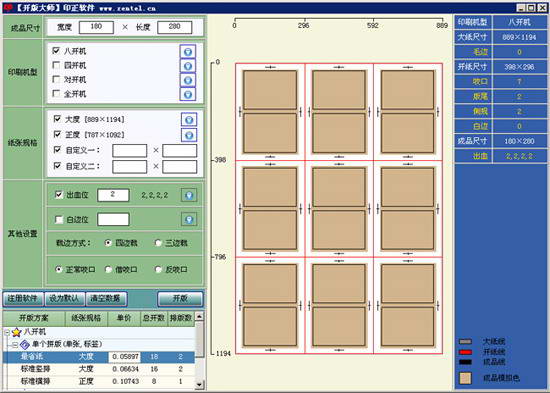Click the 开版 button

[x=180, y=299]
